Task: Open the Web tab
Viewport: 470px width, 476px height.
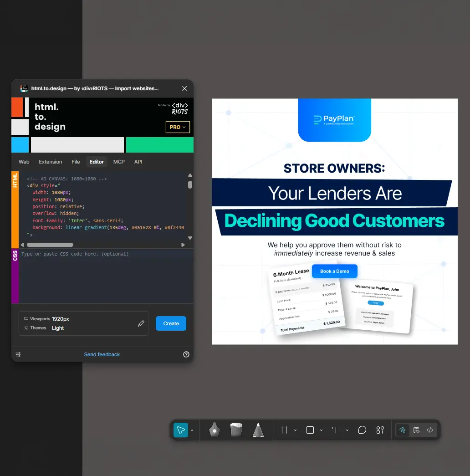Action: click(24, 162)
